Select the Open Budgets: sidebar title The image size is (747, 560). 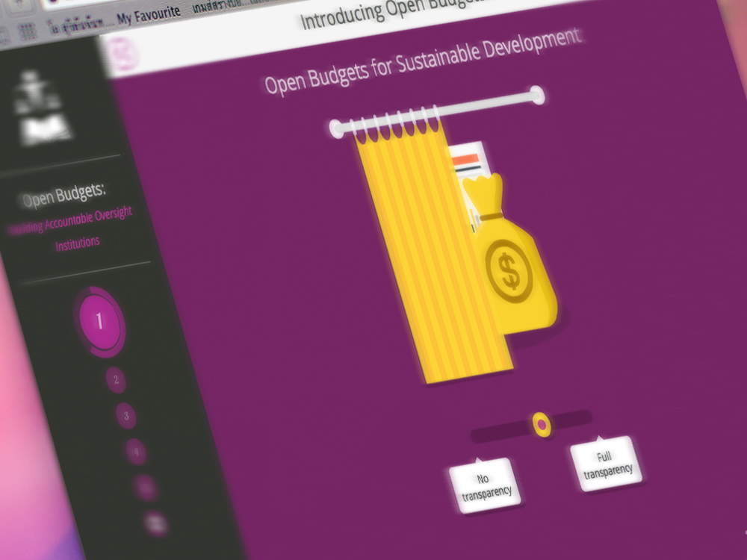pos(63,194)
